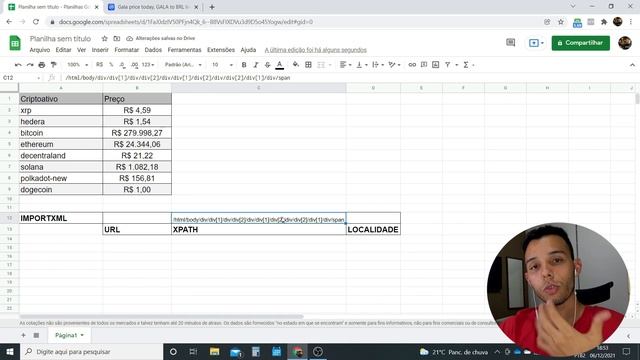Open horizontal align dropdown
The height and width of the screenshot is (360, 640).
(345, 65)
